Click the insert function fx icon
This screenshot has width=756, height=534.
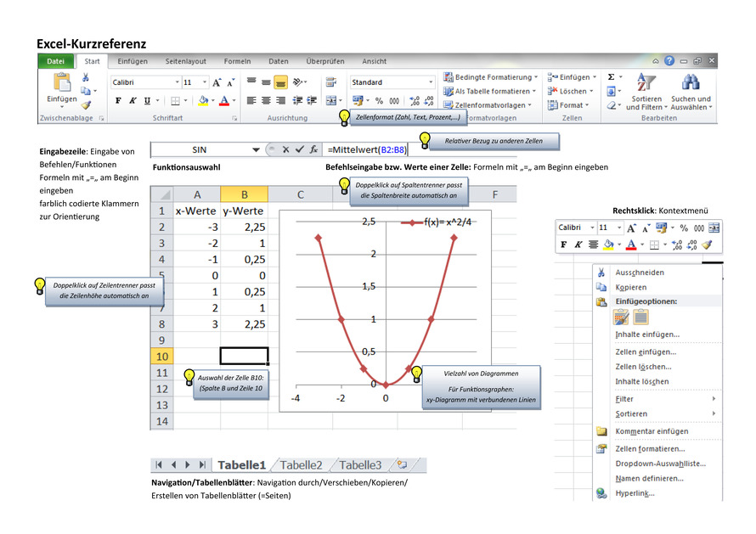click(x=313, y=149)
